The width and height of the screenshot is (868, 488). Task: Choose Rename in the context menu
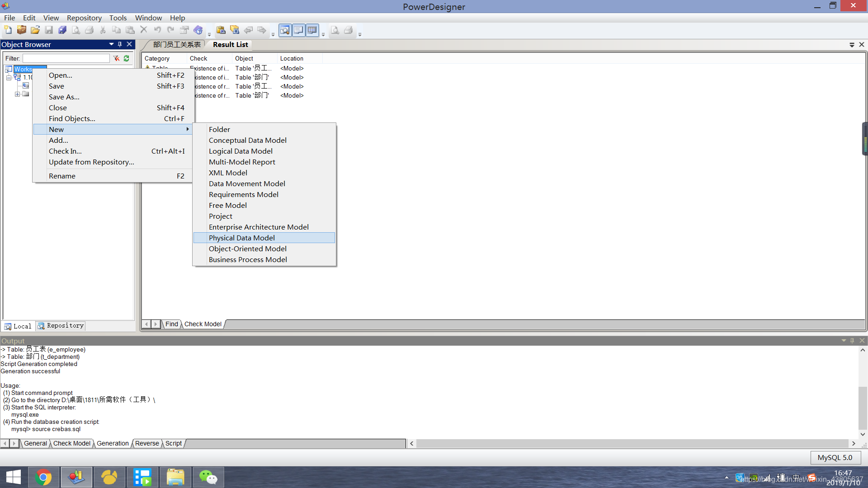(113, 176)
